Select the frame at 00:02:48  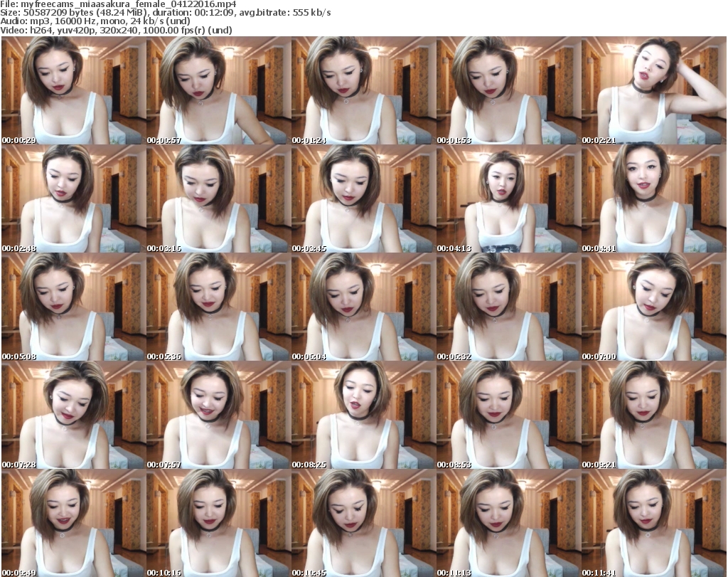[x=73, y=199]
